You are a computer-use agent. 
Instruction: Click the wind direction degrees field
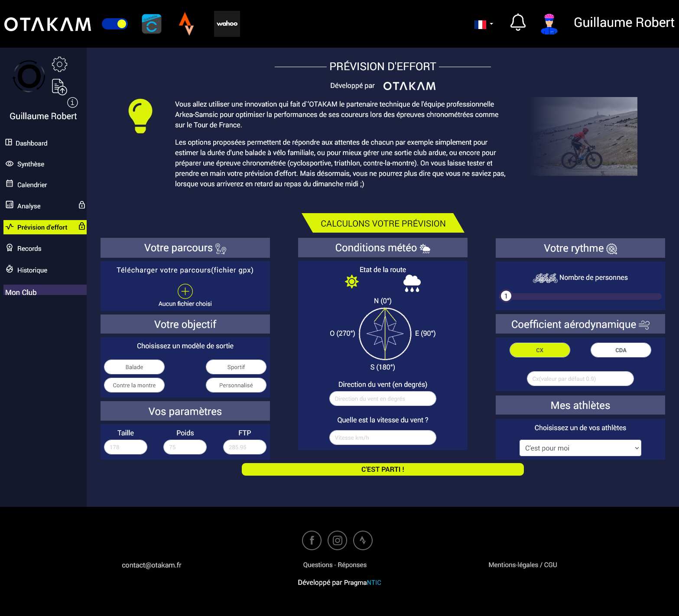[383, 399]
